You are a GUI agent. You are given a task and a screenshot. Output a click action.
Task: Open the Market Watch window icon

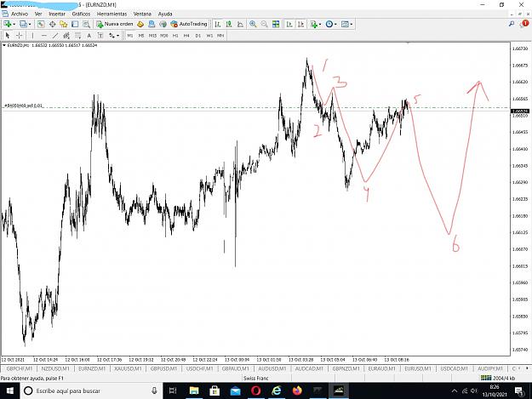point(41,24)
